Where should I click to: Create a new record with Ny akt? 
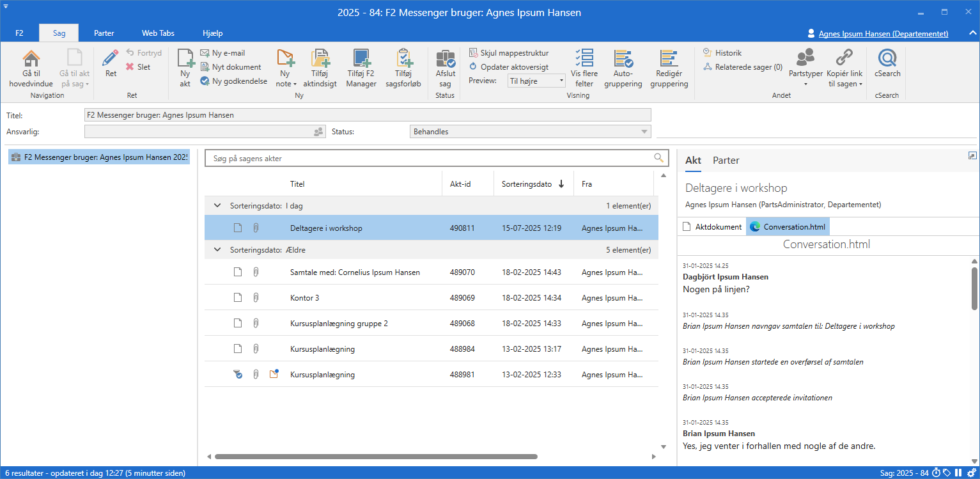pos(185,59)
